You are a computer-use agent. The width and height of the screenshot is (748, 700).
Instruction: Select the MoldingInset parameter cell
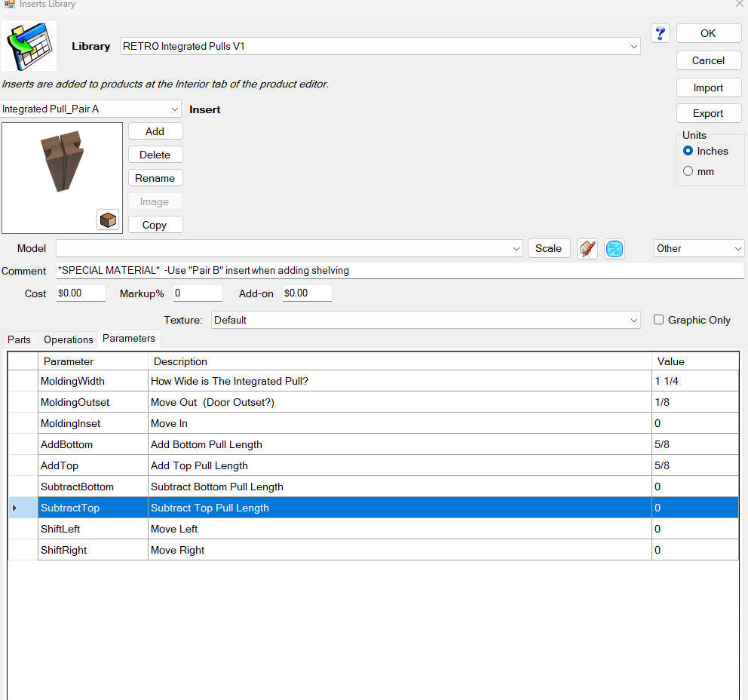click(x=93, y=423)
